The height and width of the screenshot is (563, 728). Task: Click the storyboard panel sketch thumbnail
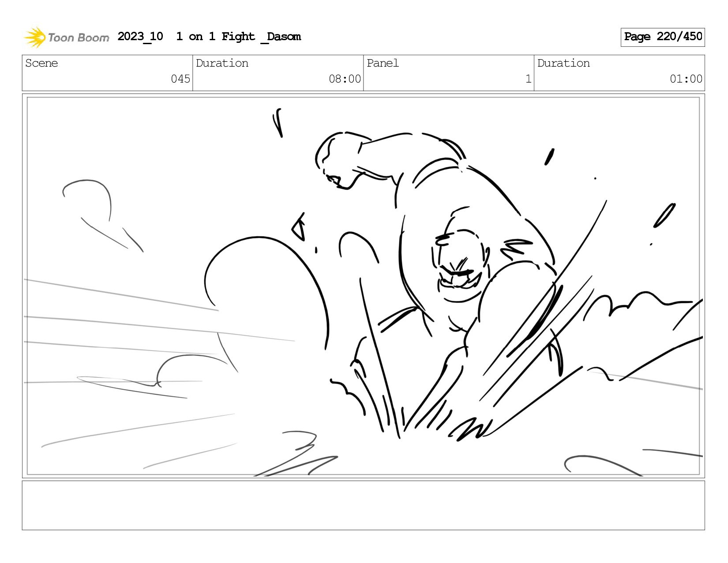(x=364, y=286)
